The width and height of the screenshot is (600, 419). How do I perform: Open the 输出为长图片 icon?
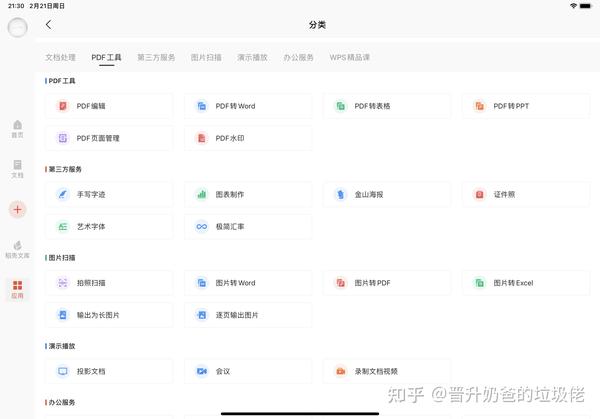click(63, 315)
